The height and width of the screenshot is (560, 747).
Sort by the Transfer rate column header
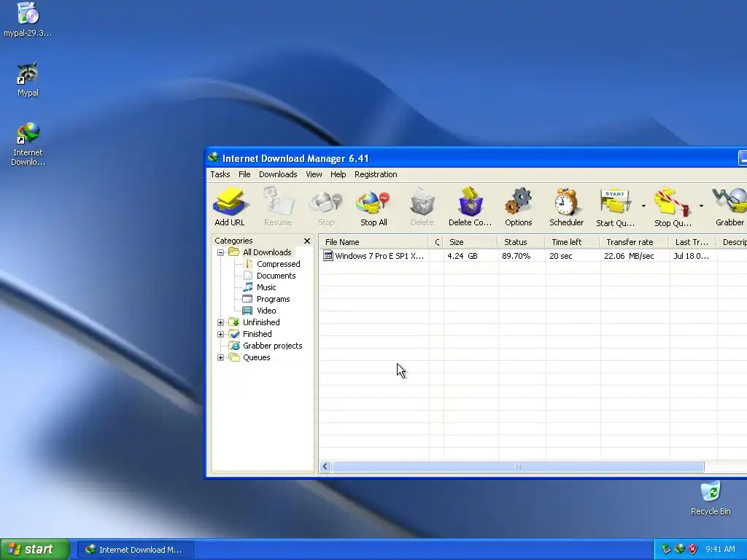tap(635, 242)
